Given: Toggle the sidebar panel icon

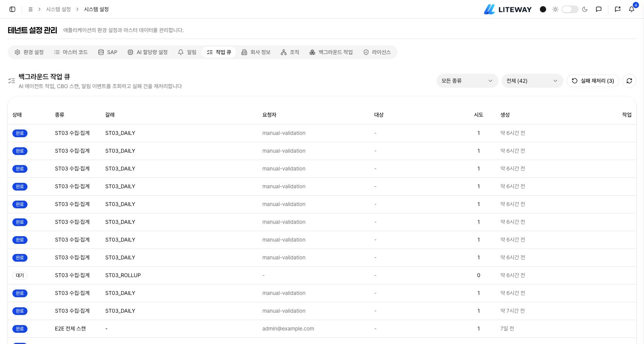Looking at the screenshot, I should [12, 9].
